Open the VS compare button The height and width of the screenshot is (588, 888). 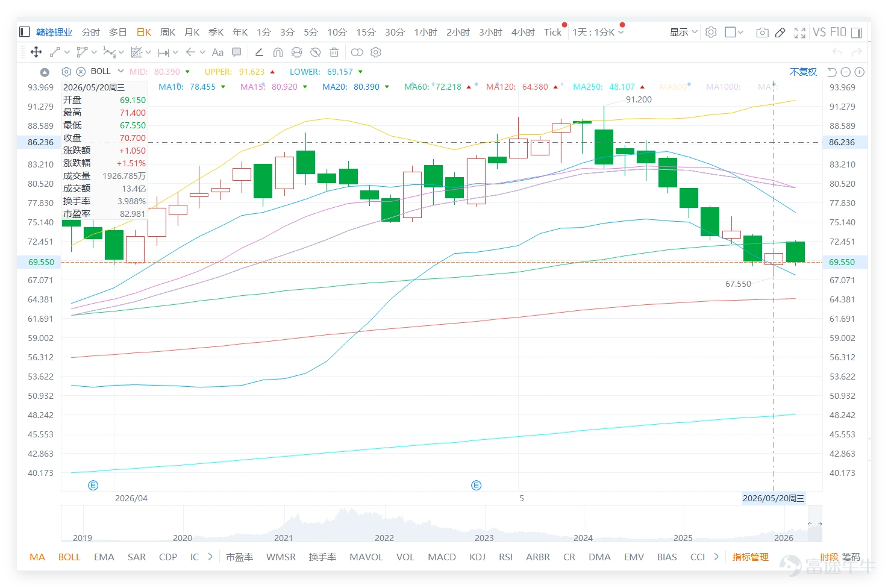point(819,32)
